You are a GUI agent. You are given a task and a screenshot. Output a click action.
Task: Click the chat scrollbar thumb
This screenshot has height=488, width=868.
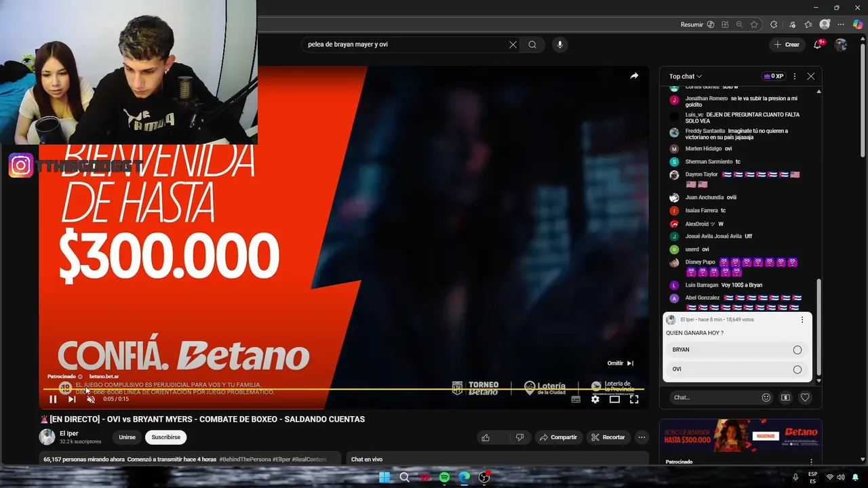[x=818, y=325]
